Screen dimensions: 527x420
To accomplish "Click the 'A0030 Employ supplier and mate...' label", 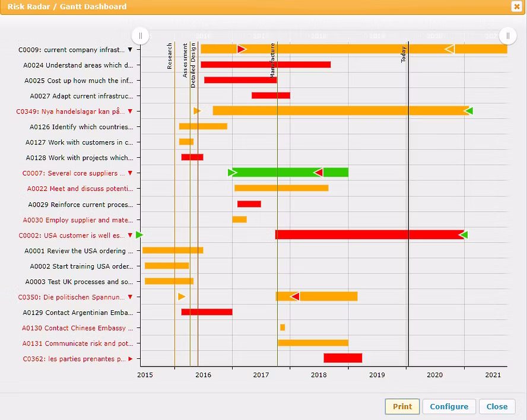I will click(78, 220).
